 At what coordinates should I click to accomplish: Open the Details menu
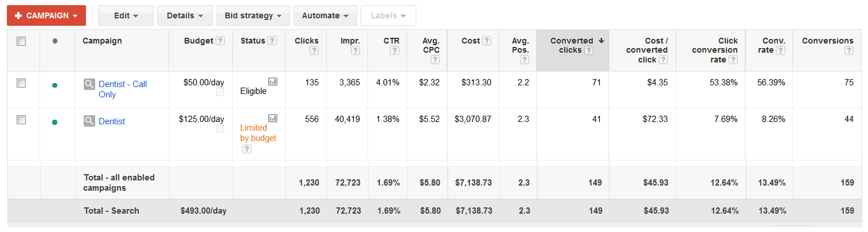[x=185, y=15]
